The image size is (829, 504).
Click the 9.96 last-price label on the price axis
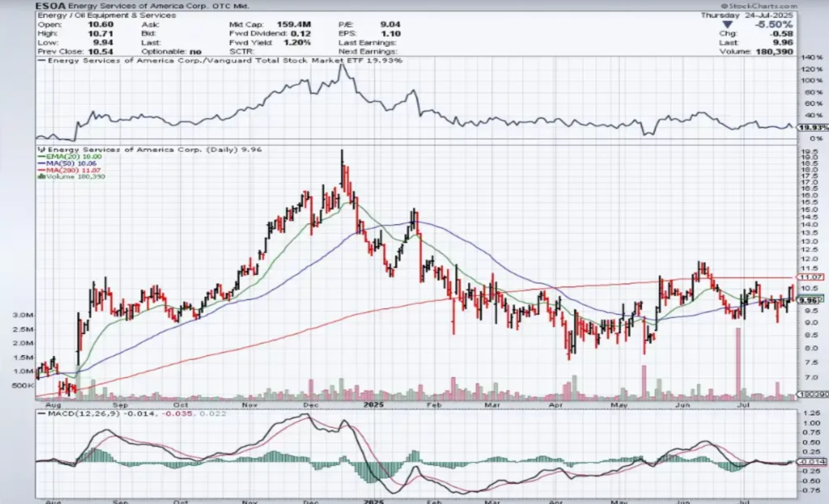[810, 300]
